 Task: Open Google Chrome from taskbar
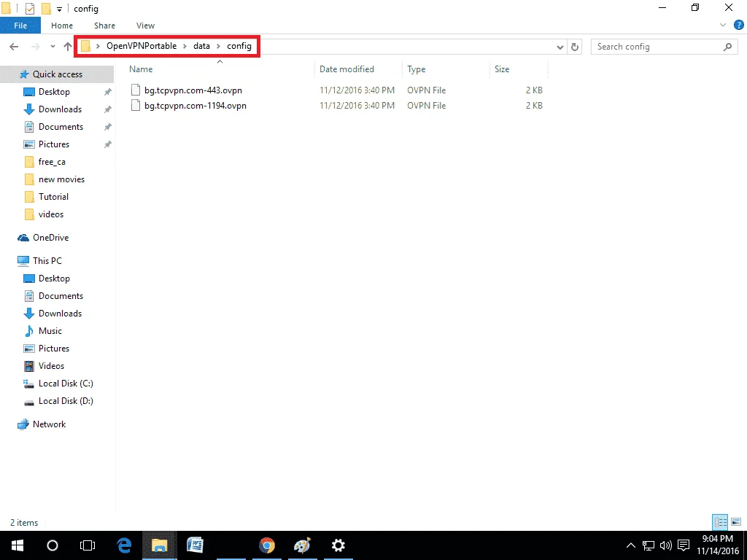[x=267, y=545]
